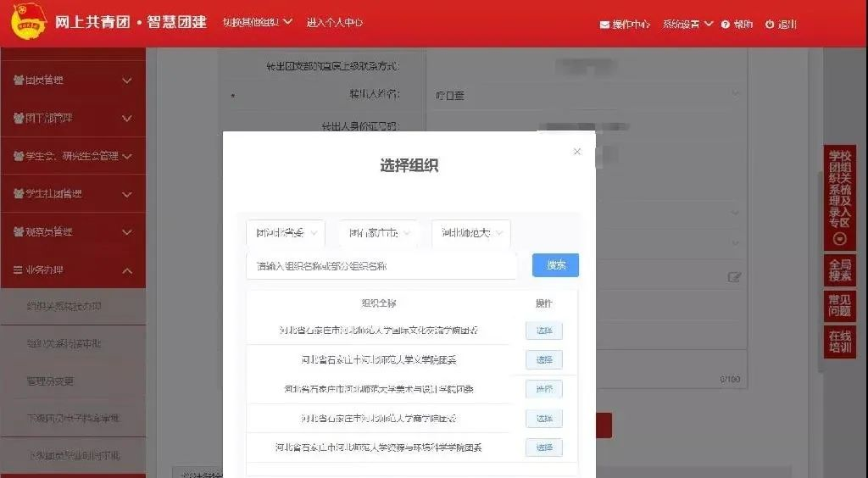Open the 河北省委 province dropdown

pyautogui.click(x=285, y=233)
